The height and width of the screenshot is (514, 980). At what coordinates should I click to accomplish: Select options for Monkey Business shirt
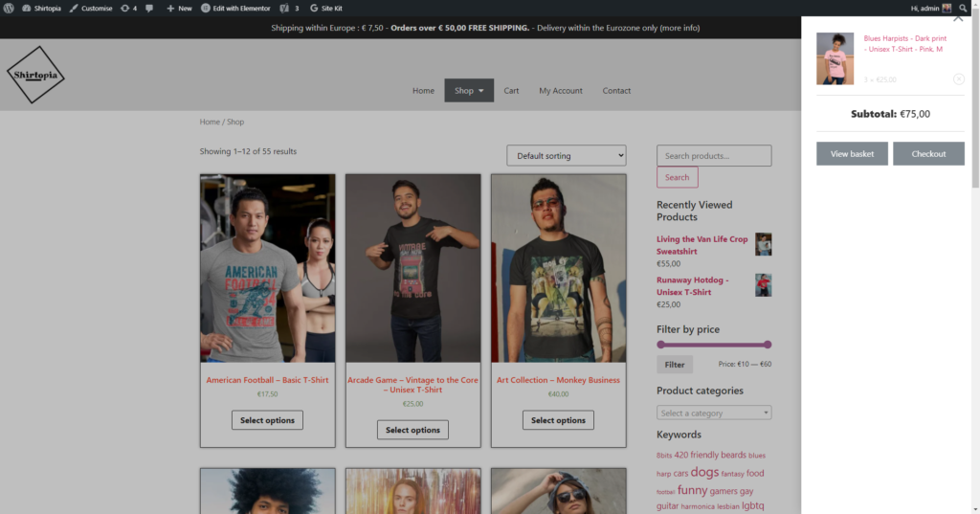(559, 420)
